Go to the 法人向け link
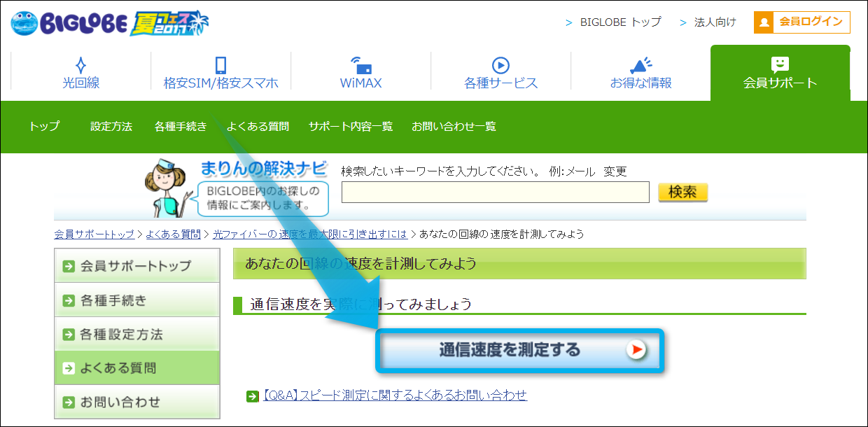 pos(715,22)
